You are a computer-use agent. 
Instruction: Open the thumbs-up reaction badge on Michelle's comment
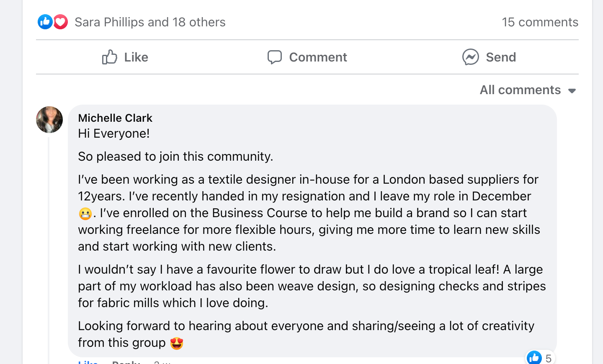click(534, 358)
